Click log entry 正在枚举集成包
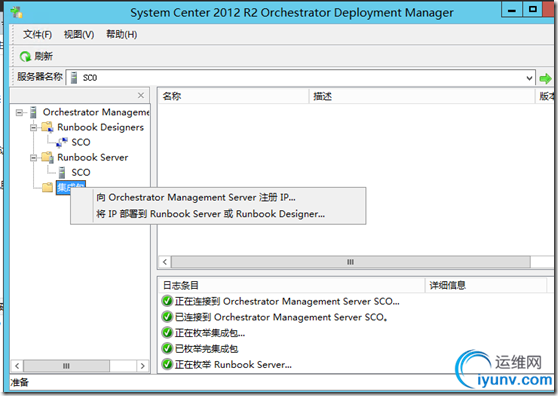This screenshot has height=396, width=558. tap(210, 333)
